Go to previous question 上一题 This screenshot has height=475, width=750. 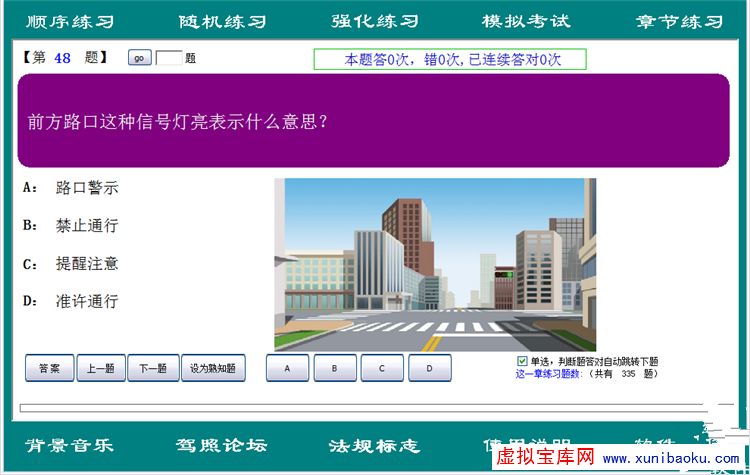click(x=101, y=368)
